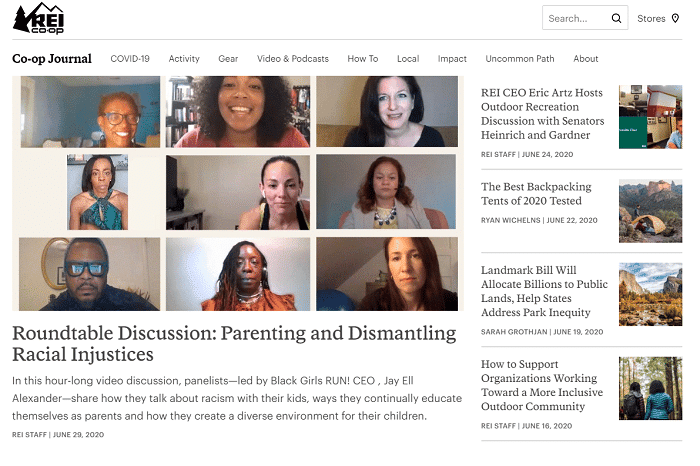Open the Roundtable Discussion article headline

coord(234,343)
